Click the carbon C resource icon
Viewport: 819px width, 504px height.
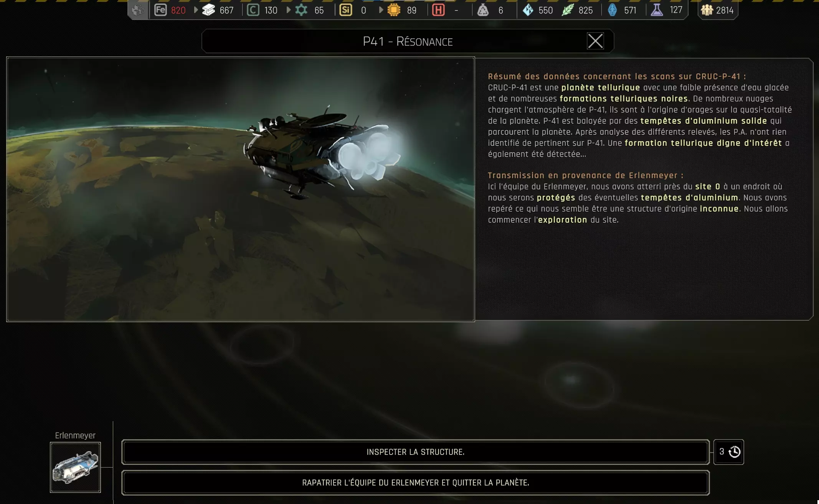[253, 10]
